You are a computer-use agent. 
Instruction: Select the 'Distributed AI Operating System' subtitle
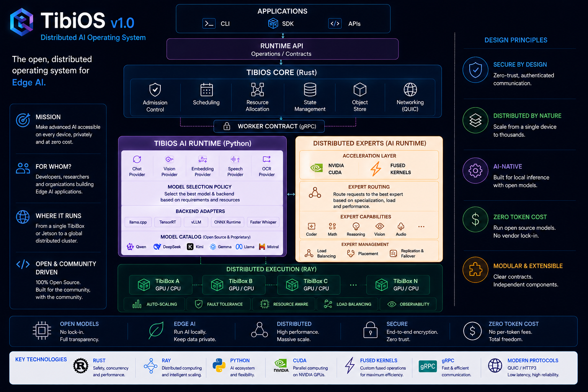pos(93,38)
